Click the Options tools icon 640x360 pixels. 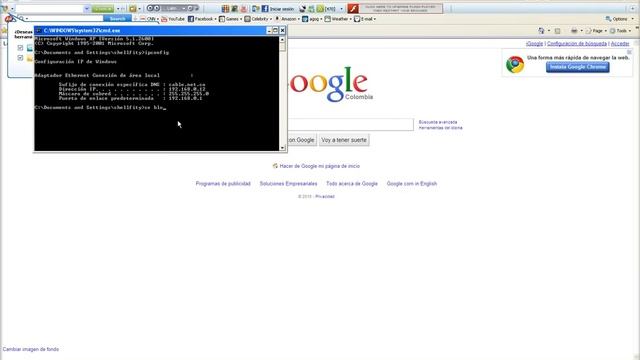[608, 19]
